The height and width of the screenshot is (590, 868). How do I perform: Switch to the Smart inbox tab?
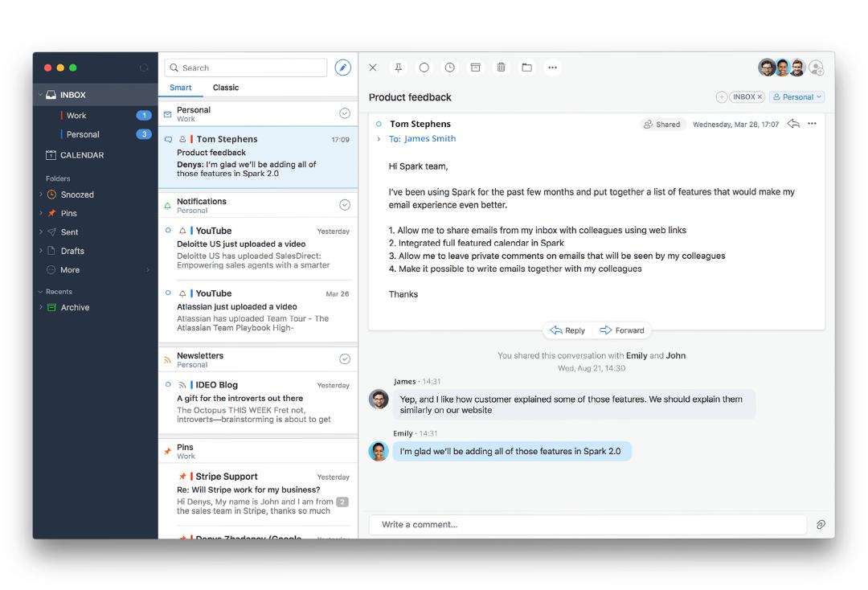181,88
